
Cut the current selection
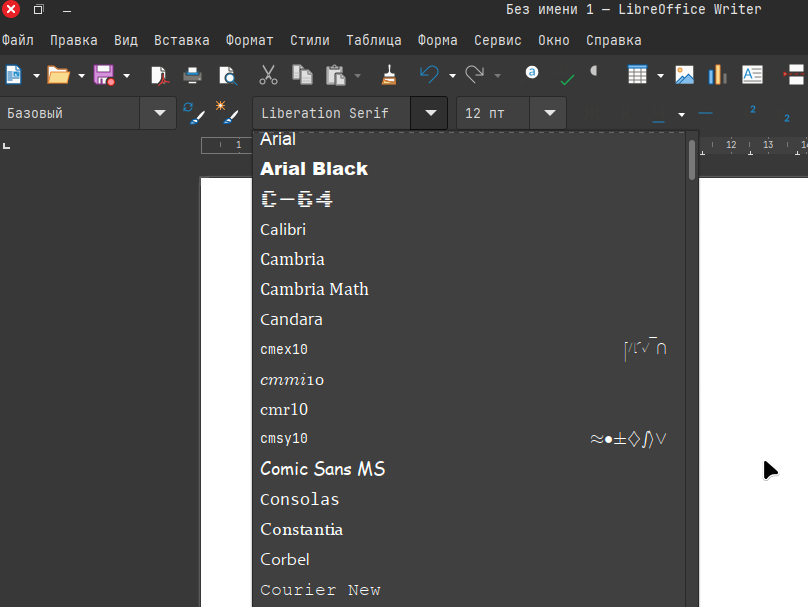[268, 74]
